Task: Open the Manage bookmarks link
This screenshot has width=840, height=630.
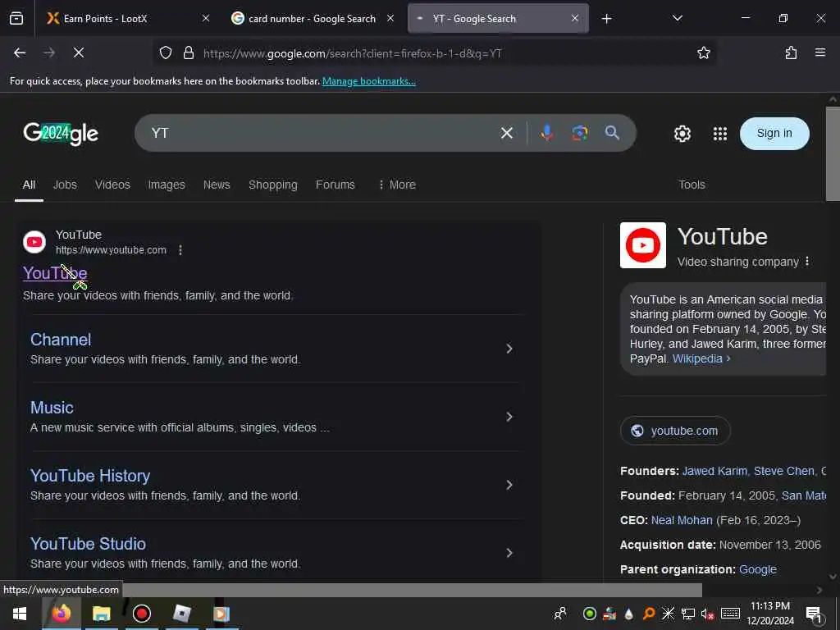Action: pos(368,81)
